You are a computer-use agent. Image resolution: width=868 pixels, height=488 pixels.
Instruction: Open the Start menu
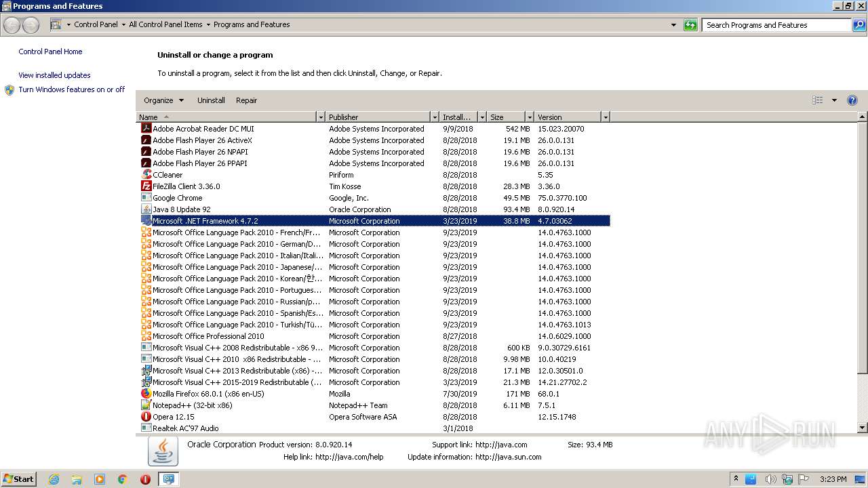(19, 479)
